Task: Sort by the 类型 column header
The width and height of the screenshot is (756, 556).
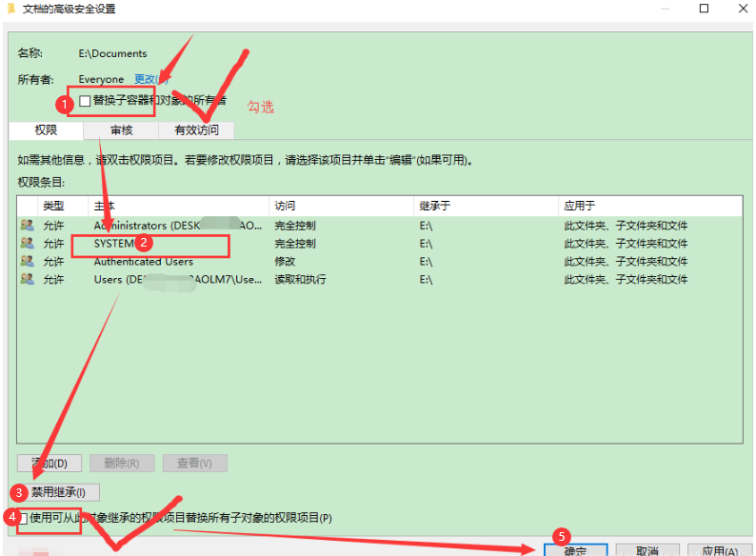Action: [x=63, y=206]
